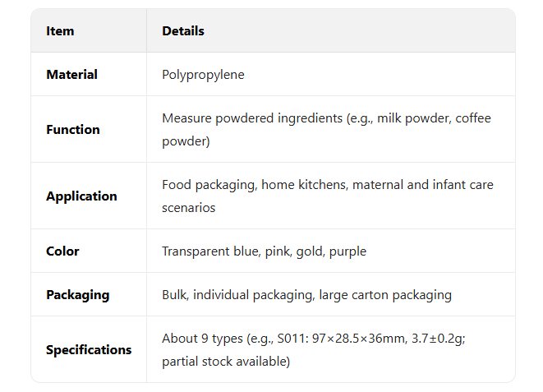
Task: Select the 'Application' row label
Action: point(81,196)
